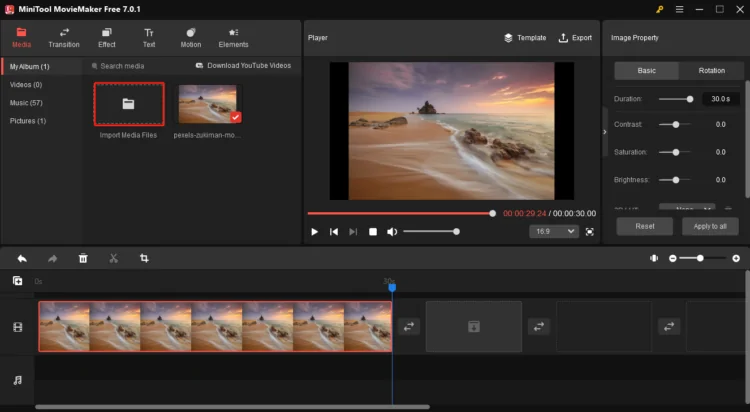Click the Contrast slider handle

point(676,124)
